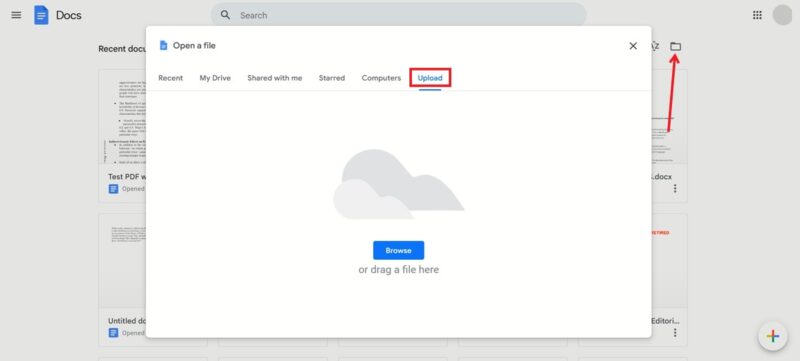
Task: Click the Google Docs logo
Action: pos(41,15)
